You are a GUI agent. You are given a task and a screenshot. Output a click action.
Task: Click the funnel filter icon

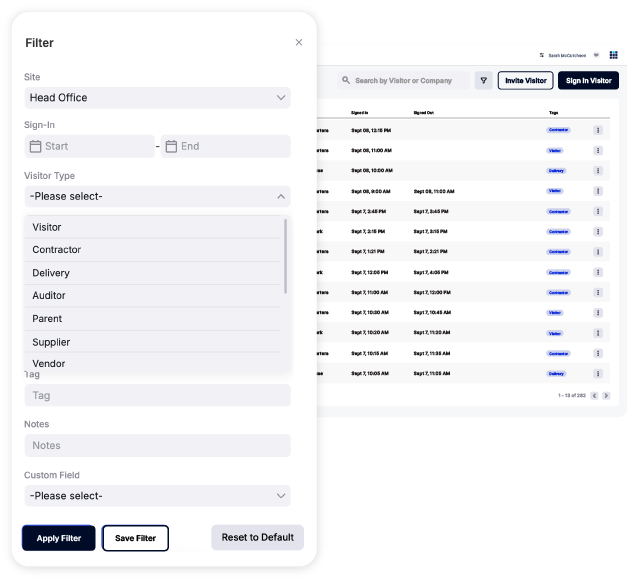coord(483,81)
